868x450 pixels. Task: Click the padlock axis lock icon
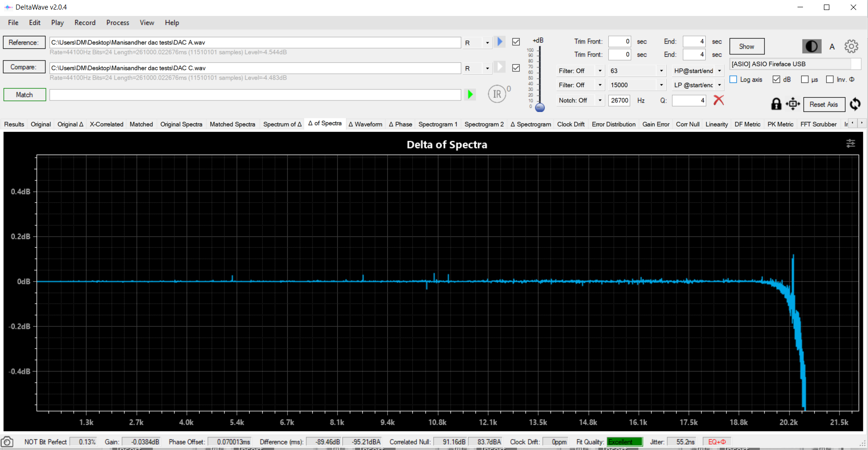pos(776,104)
